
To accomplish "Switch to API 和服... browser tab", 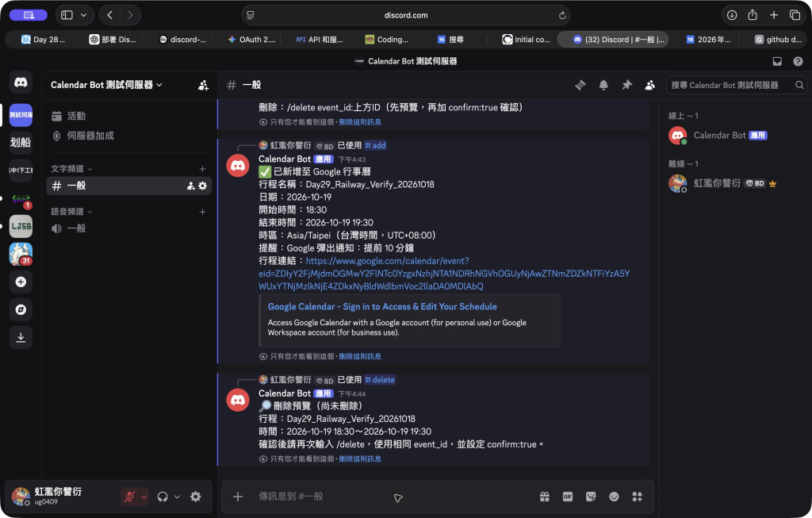I will coord(320,40).
